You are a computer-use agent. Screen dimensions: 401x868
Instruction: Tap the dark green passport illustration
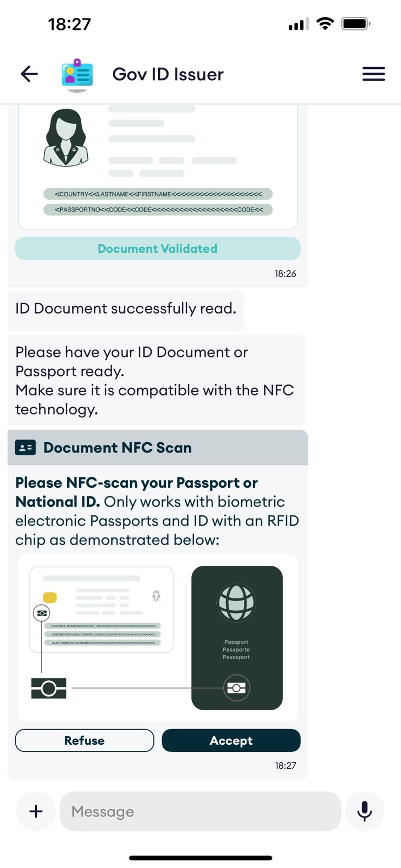click(x=237, y=638)
